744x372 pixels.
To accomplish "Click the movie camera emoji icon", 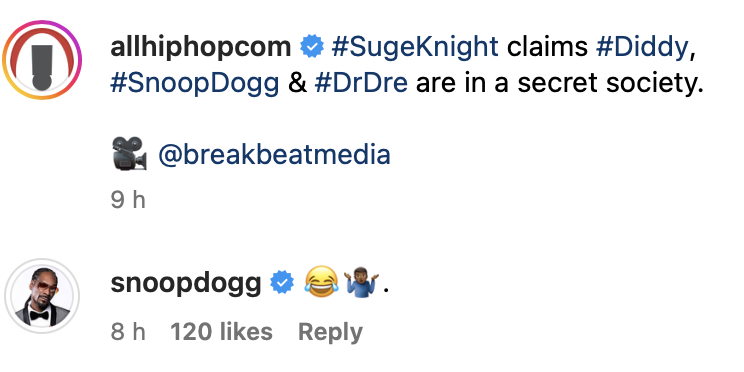I will click(x=129, y=153).
